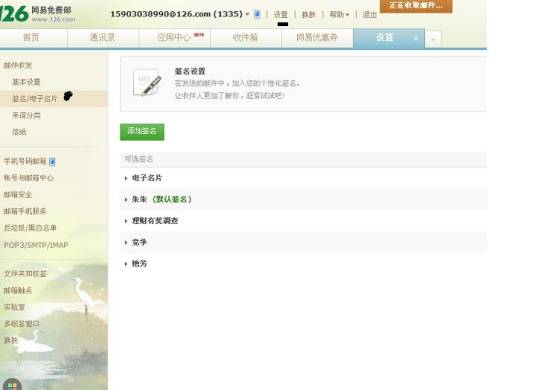Open 邮箱触点 in the sidebar

tap(18, 291)
